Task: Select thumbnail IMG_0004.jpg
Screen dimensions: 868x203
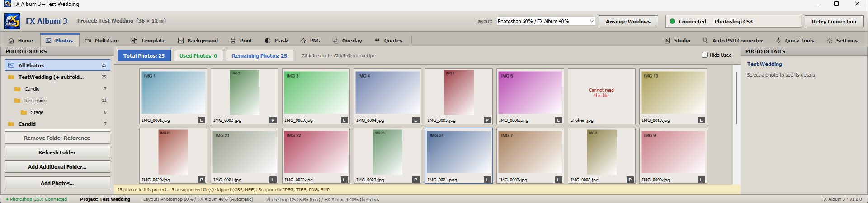Action: [x=387, y=96]
